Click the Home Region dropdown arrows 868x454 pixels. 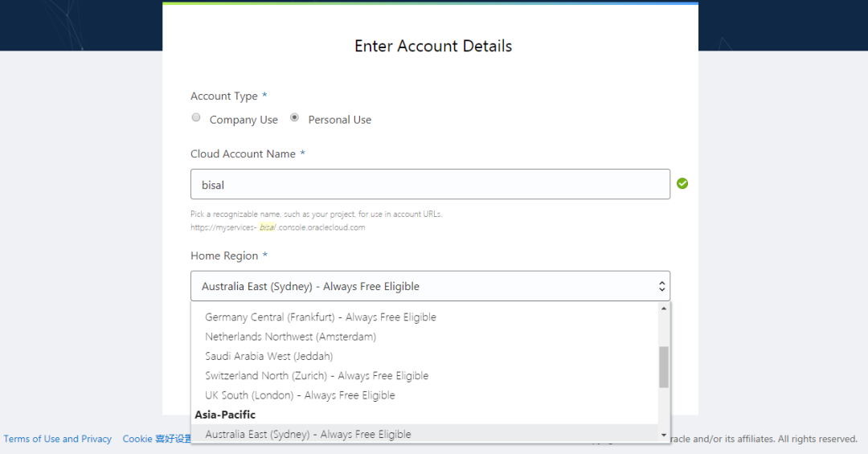coord(661,286)
